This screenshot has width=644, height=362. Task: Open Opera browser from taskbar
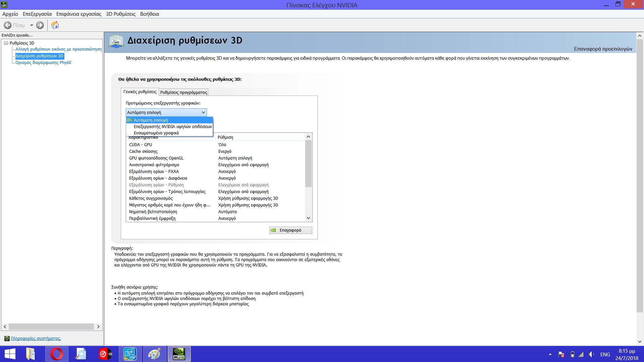(x=57, y=354)
